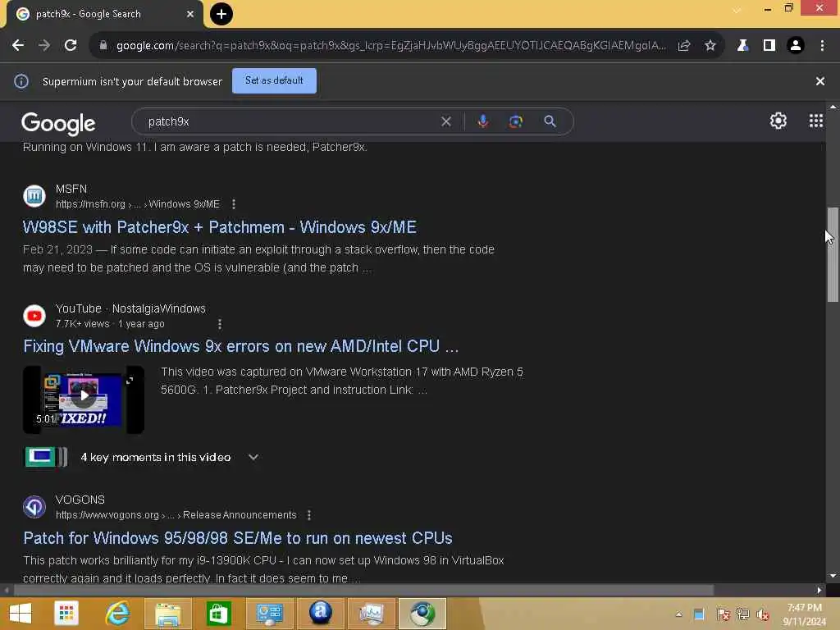Open W98SE with Patcher9x + Patchmem result
Image resolution: width=840 pixels, height=630 pixels.
point(220,227)
